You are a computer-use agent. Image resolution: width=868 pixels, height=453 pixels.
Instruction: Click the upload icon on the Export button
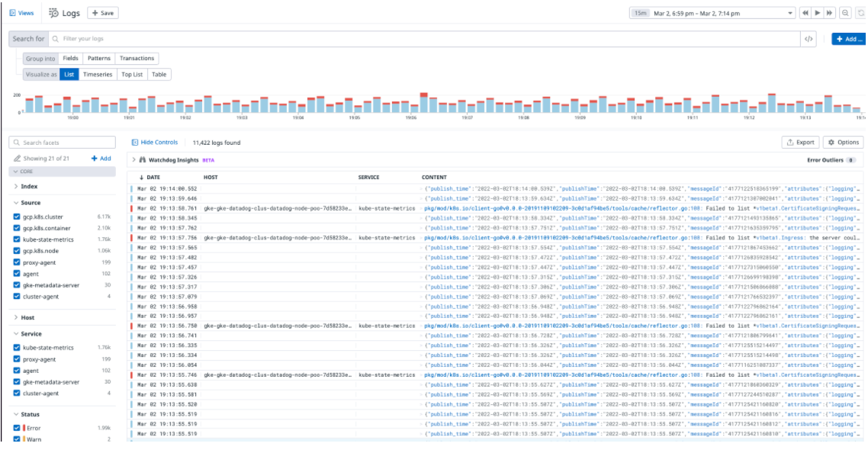point(790,143)
